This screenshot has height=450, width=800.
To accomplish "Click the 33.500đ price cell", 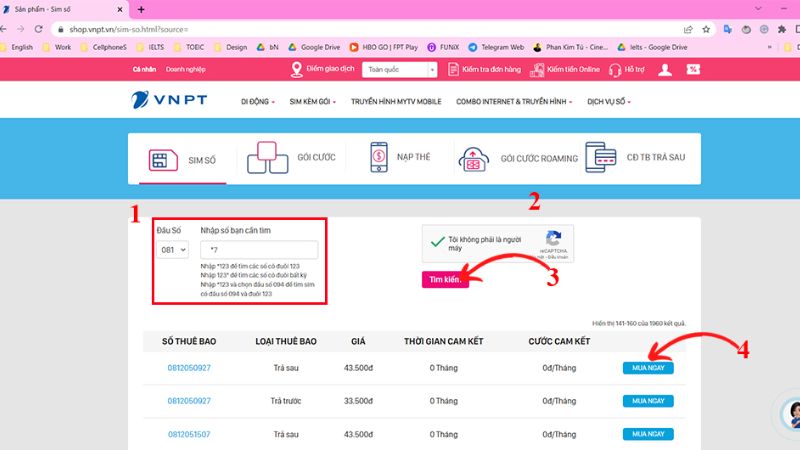I will tap(358, 401).
